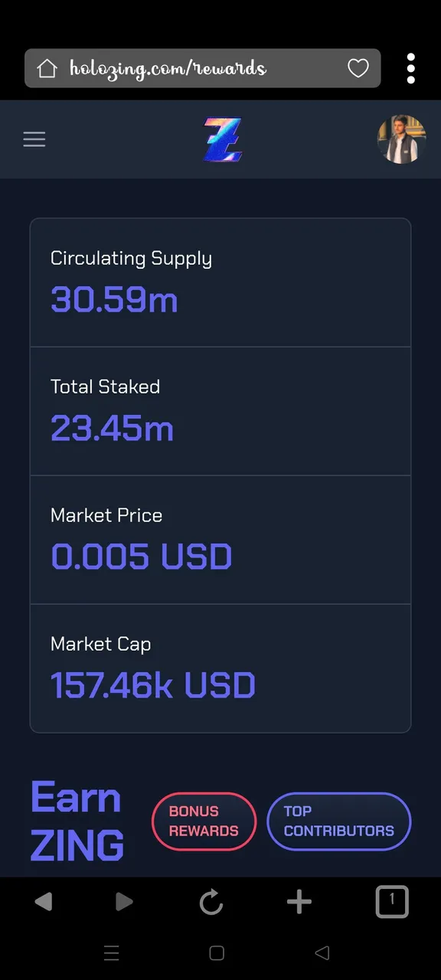Tap the Android home square button
This screenshot has height=980, width=441.
coord(217,953)
